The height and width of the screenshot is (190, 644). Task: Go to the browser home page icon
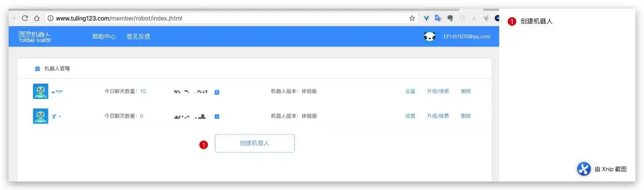(37, 18)
